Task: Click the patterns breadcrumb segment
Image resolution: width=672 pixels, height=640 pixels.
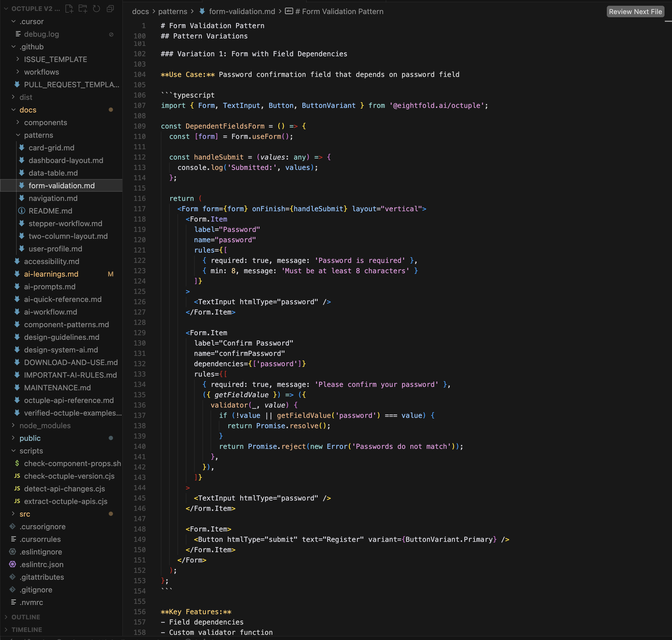Action: pos(172,11)
